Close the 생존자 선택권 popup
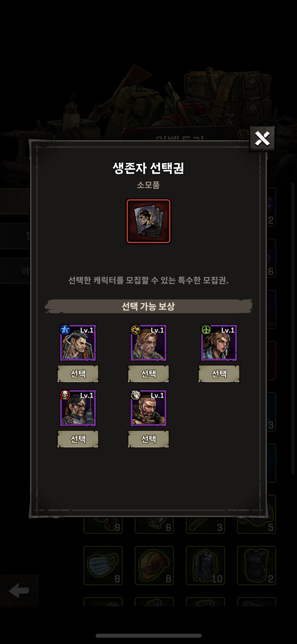The image size is (297, 644). point(262,139)
